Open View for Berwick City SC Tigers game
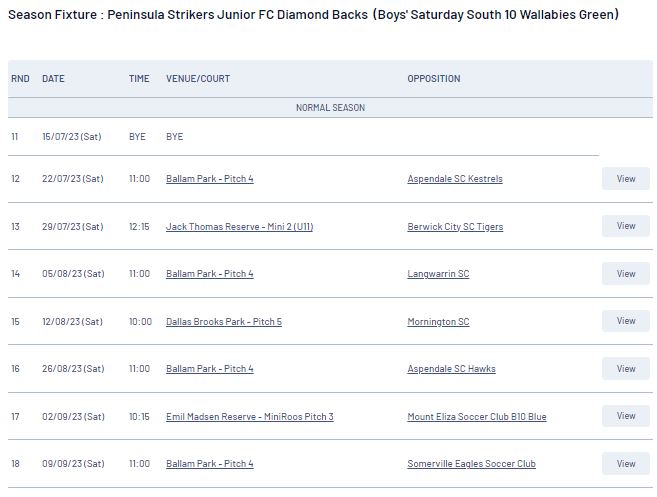Image resolution: width=657 pixels, height=497 pixels. pos(626,226)
